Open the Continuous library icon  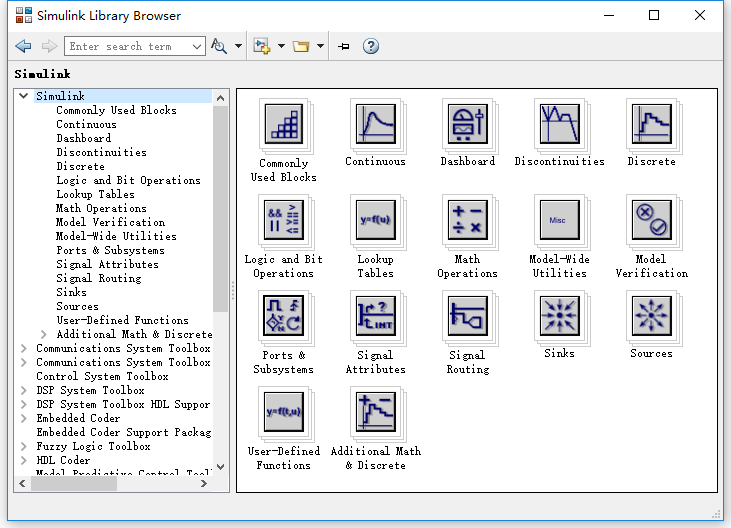point(375,123)
